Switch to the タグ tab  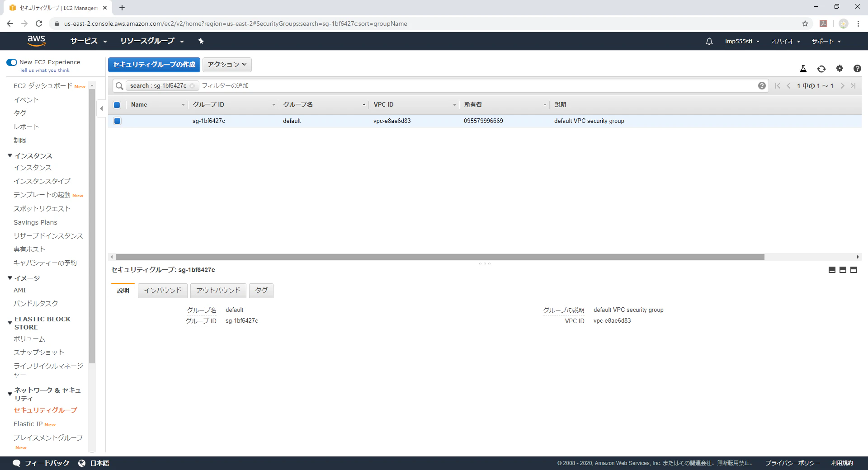[x=261, y=291]
